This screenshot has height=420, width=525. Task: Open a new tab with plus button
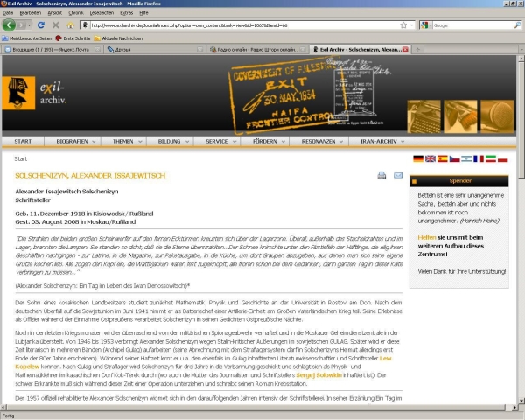[x=417, y=50]
